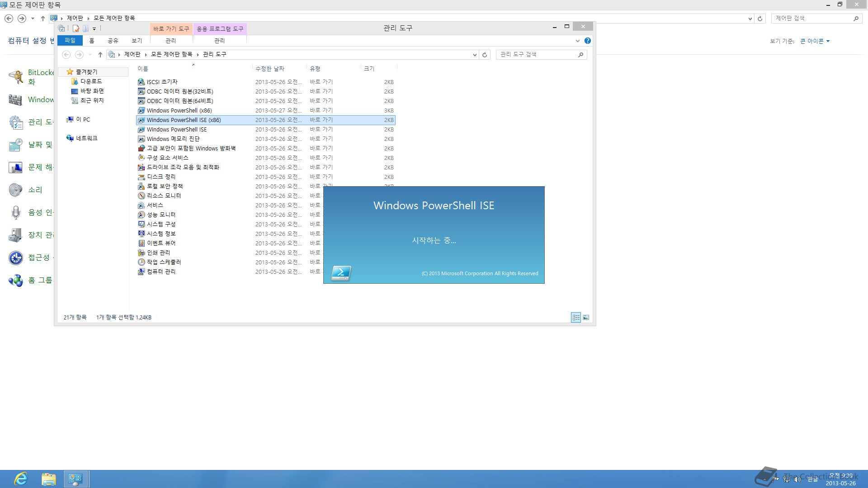Select the 작업 스케줄러 icon
The height and width of the screenshot is (488, 868).
tap(142, 263)
